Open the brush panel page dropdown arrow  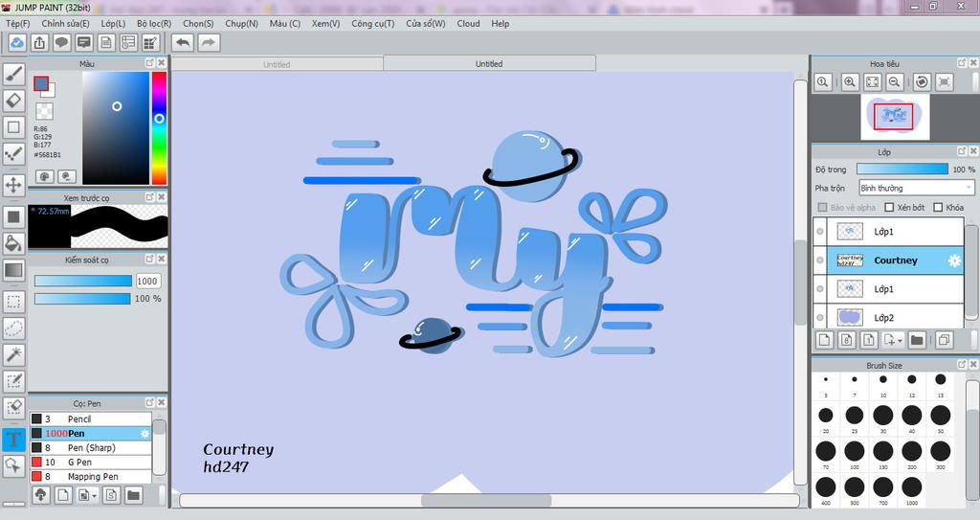pos(94,496)
